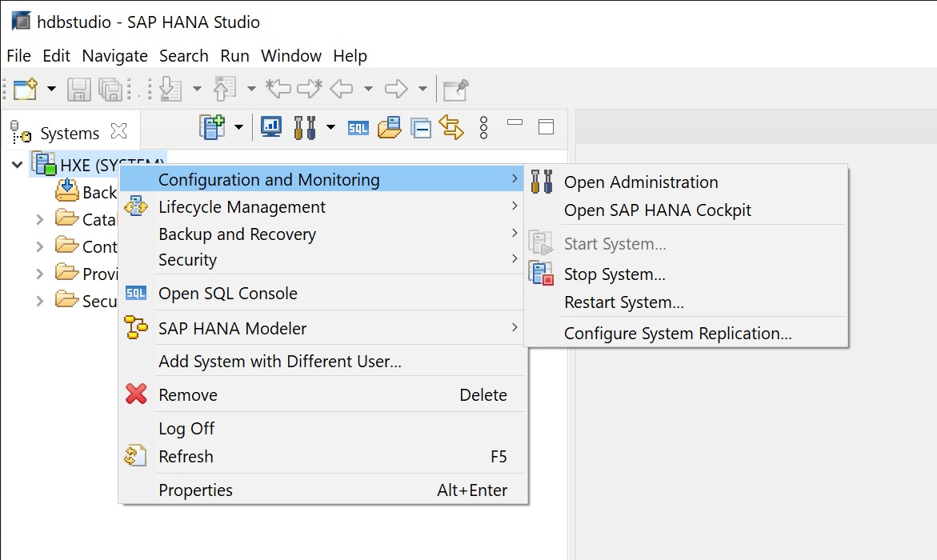Click Configure System Replication... entry
This screenshot has height=560, width=937.
coord(678,334)
